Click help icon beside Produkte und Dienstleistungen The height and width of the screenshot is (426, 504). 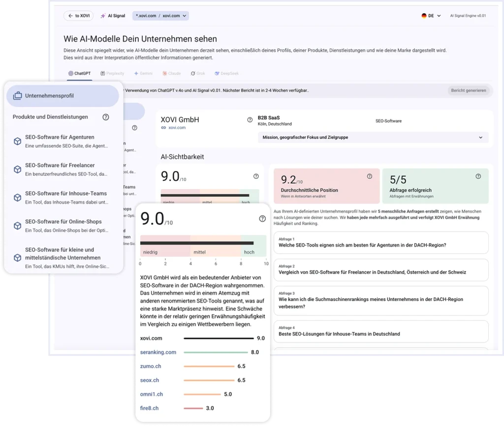pyautogui.click(x=105, y=117)
